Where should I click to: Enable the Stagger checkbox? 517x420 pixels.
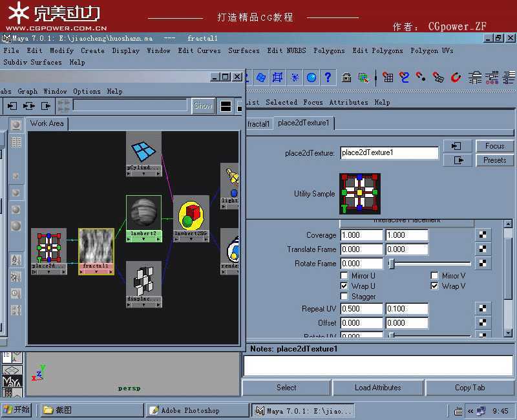click(x=344, y=296)
